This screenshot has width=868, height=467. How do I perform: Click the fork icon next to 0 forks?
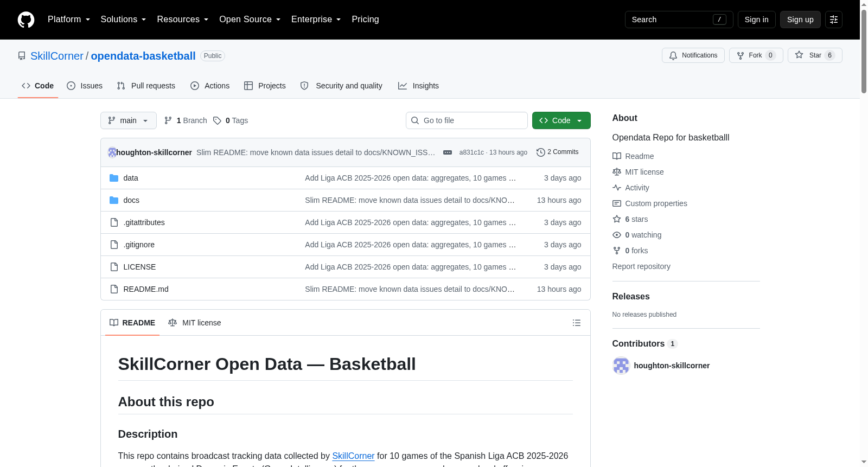617,251
